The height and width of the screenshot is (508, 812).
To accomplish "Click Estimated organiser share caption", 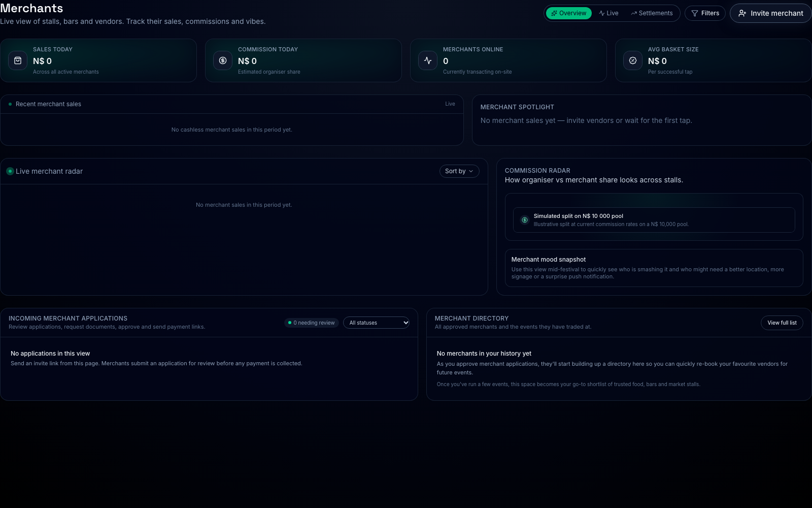I will click(269, 72).
